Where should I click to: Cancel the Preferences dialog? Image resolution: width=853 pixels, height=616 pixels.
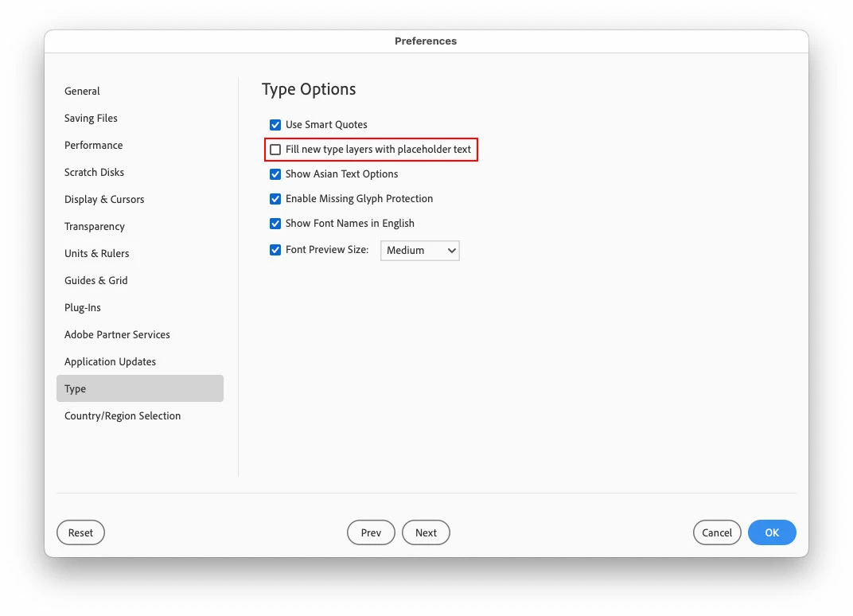click(717, 532)
